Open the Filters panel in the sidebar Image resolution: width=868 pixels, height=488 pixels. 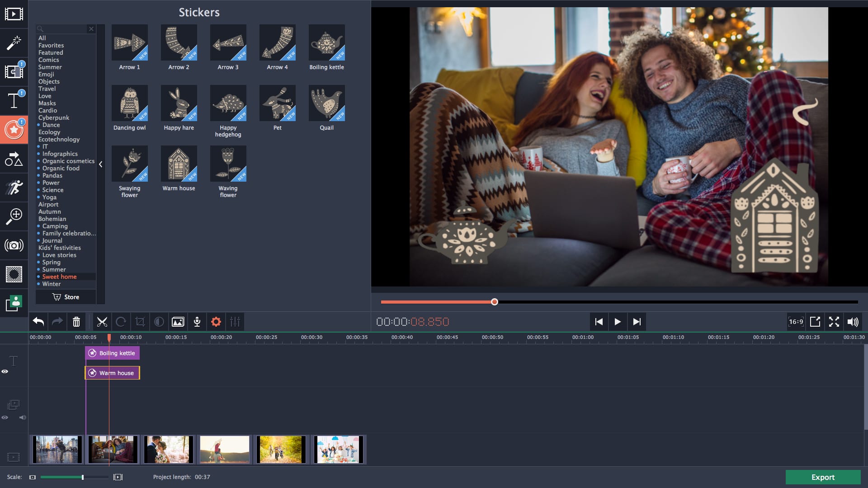[x=14, y=43]
